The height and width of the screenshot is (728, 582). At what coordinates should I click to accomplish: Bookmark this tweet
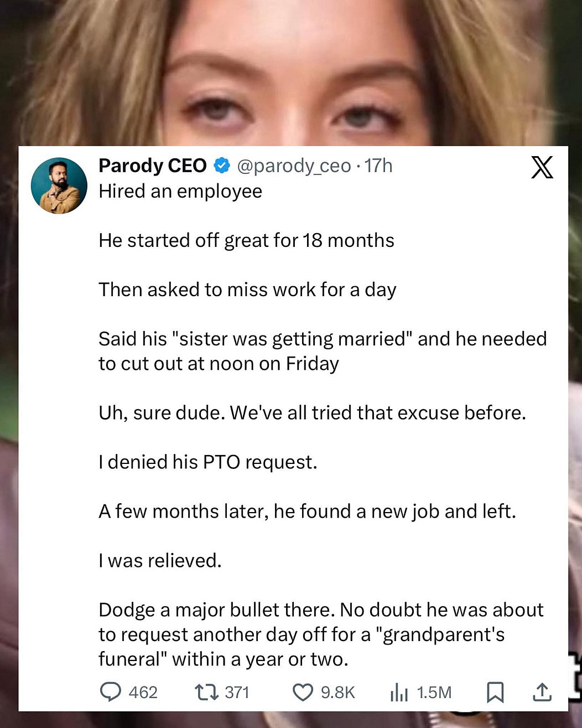[x=495, y=692]
